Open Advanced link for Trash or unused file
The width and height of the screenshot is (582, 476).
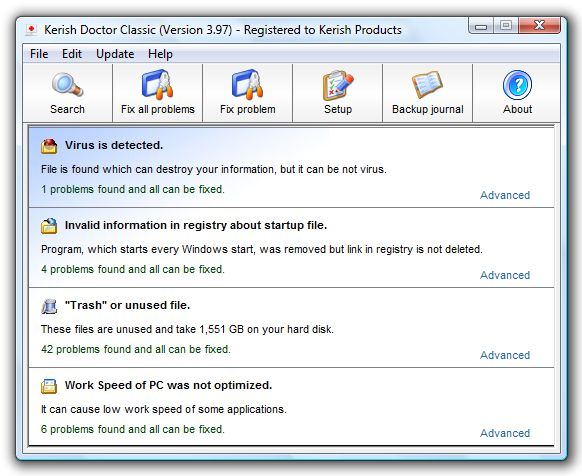pyautogui.click(x=505, y=355)
